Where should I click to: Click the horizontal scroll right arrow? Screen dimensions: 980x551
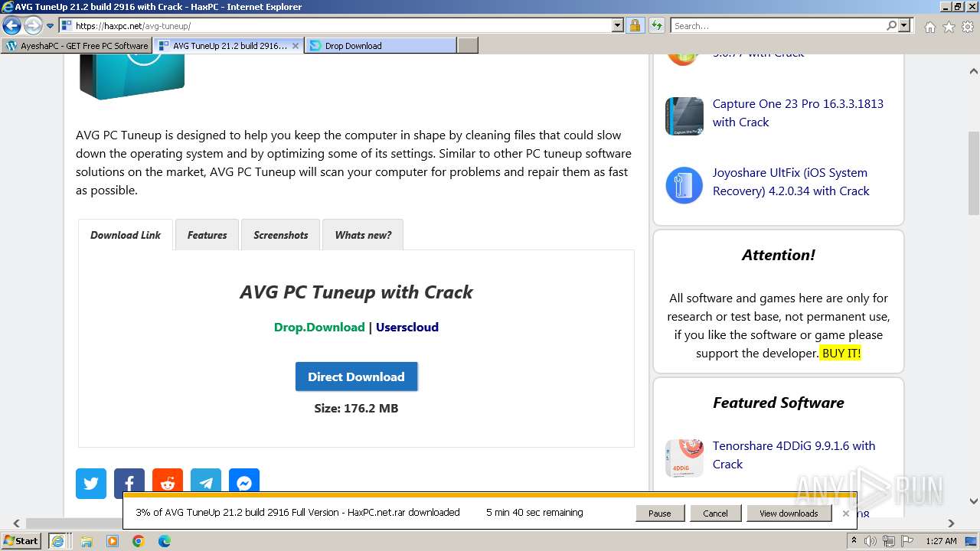pos(952,523)
